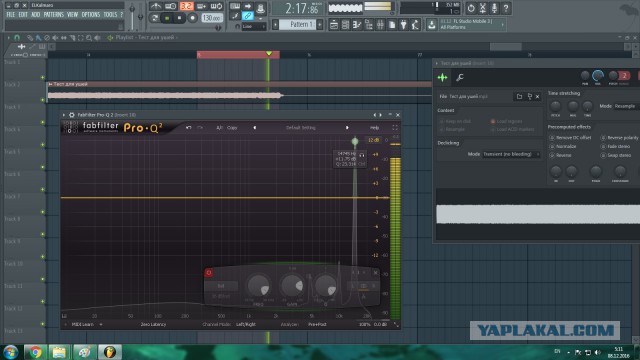
Task: Open the EDIT menu
Action: pyautogui.click(x=23, y=15)
